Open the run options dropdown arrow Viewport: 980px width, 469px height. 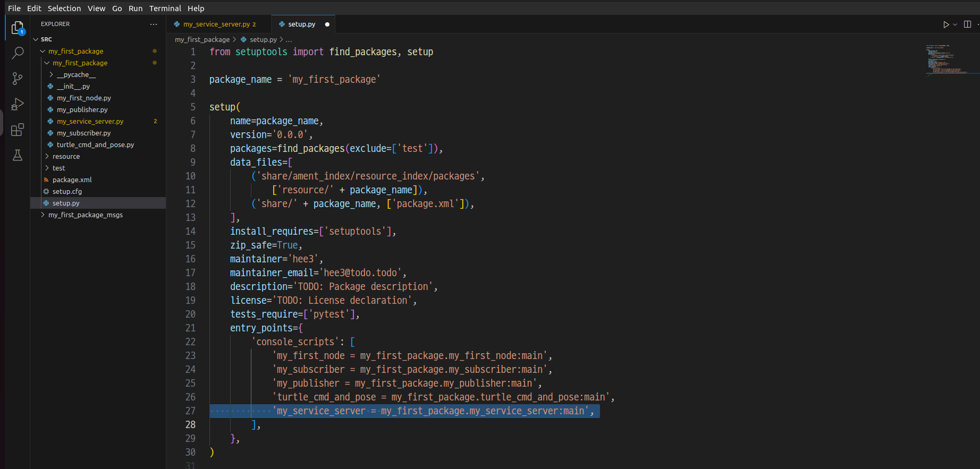(x=955, y=24)
